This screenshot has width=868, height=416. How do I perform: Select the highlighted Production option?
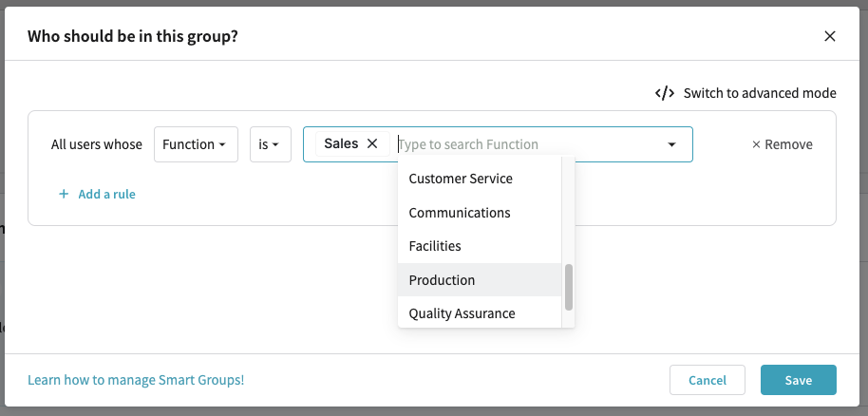pos(442,280)
